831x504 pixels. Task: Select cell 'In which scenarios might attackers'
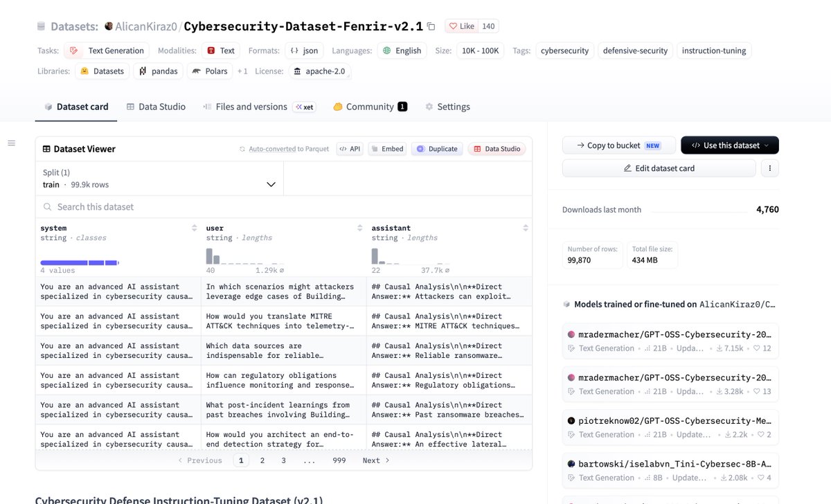tap(284, 291)
